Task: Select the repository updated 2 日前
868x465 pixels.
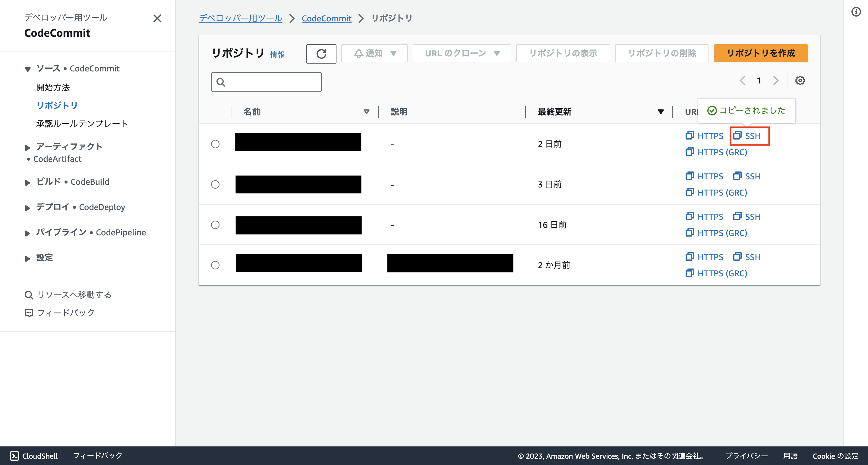Action: 215,144
